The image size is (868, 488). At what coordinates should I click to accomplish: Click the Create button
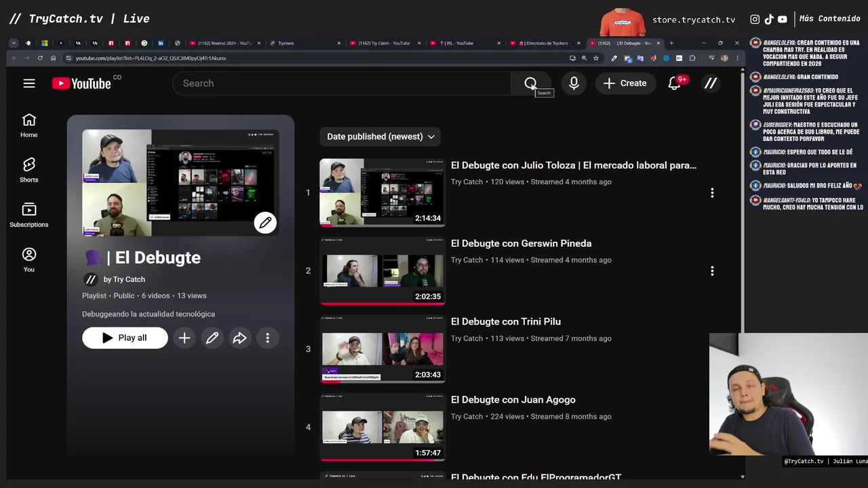pyautogui.click(x=625, y=83)
